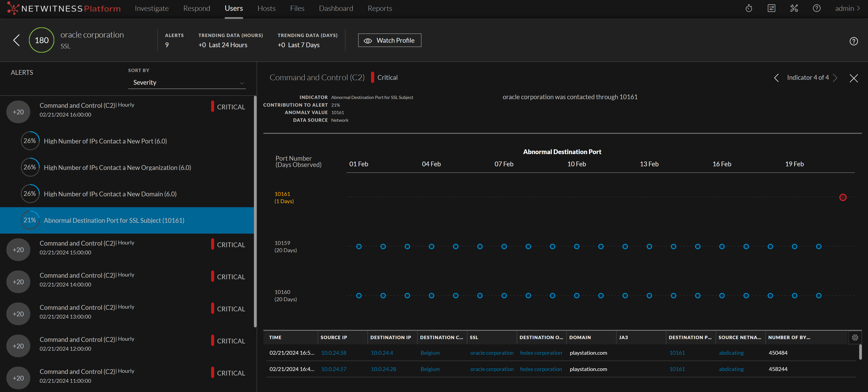
Task: Toggle Watch Profile eye button
Action: coord(389,40)
